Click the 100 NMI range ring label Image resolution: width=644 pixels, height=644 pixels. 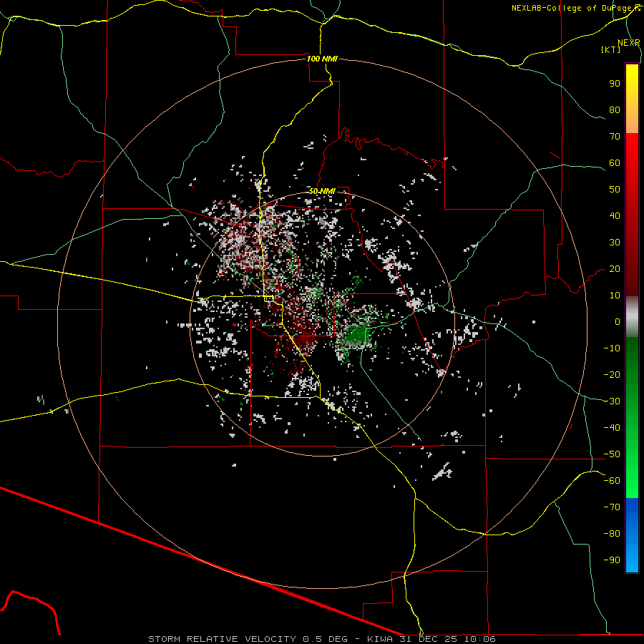(x=322, y=59)
